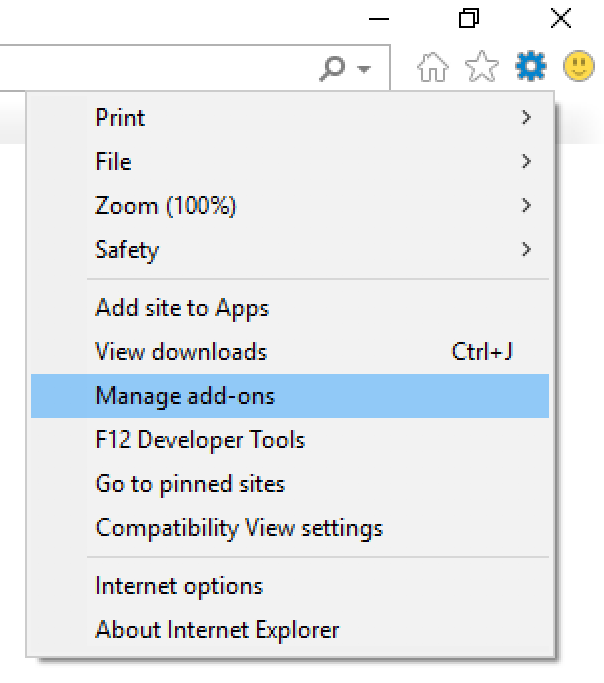The width and height of the screenshot is (604, 683).
Task: Open Manage add-ons
Action: click(290, 396)
